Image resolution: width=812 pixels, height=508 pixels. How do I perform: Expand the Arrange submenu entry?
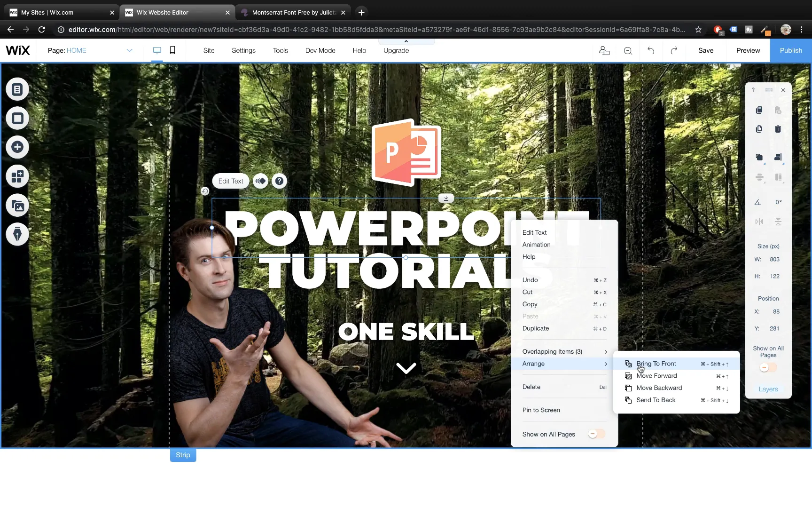(564, 364)
